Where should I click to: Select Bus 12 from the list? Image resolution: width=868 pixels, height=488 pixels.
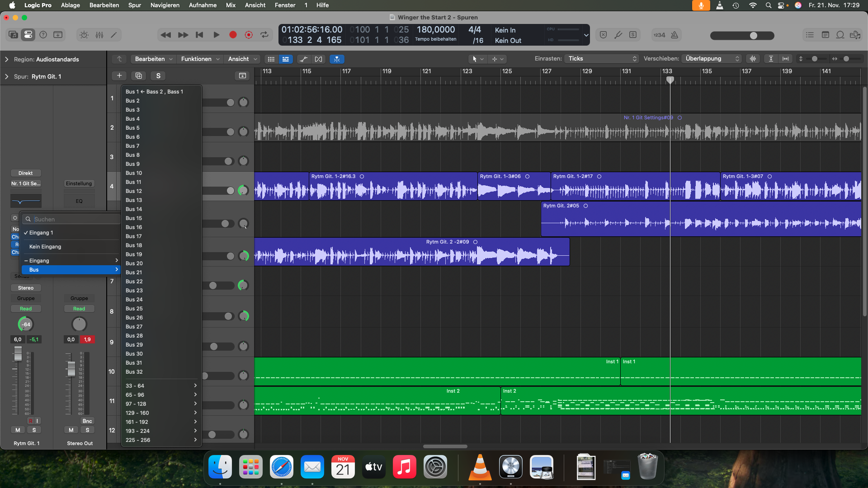[134, 191]
